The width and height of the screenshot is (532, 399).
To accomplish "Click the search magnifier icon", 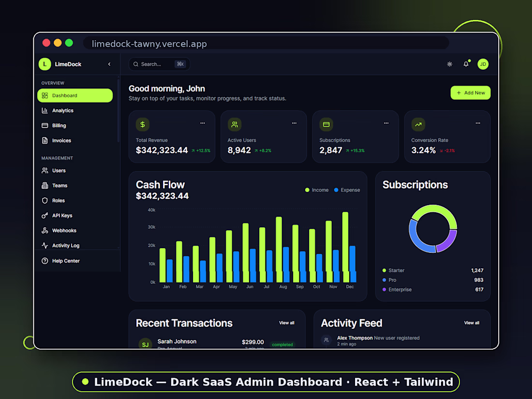I will (136, 64).
